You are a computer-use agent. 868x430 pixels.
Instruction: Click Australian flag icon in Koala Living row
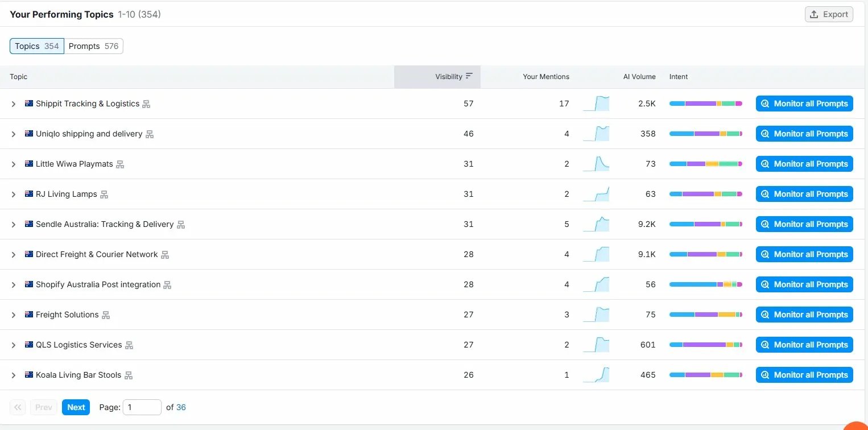click(29, 375)
